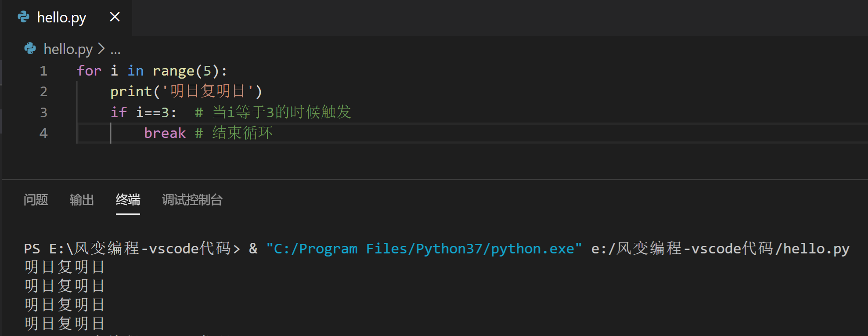Select the hello.py editor tab
The width and height of the screenshot is (868, 336).
pos(66,18)
